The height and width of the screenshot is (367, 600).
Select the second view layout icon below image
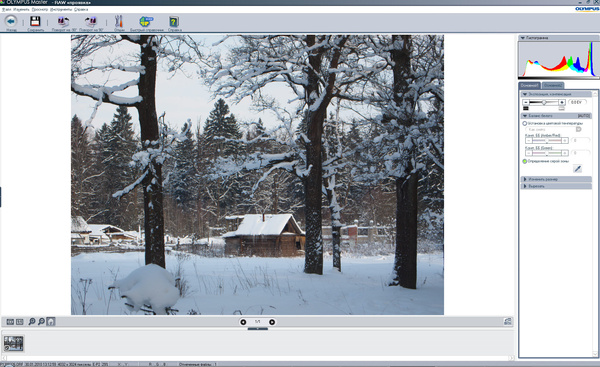20,322
